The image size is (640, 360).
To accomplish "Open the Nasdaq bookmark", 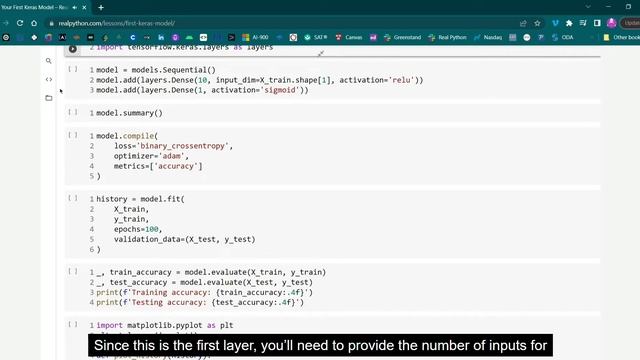I will coord(488,37).
